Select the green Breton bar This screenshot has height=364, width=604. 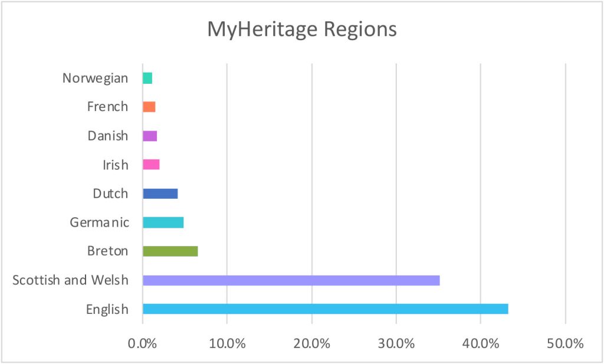170,251
